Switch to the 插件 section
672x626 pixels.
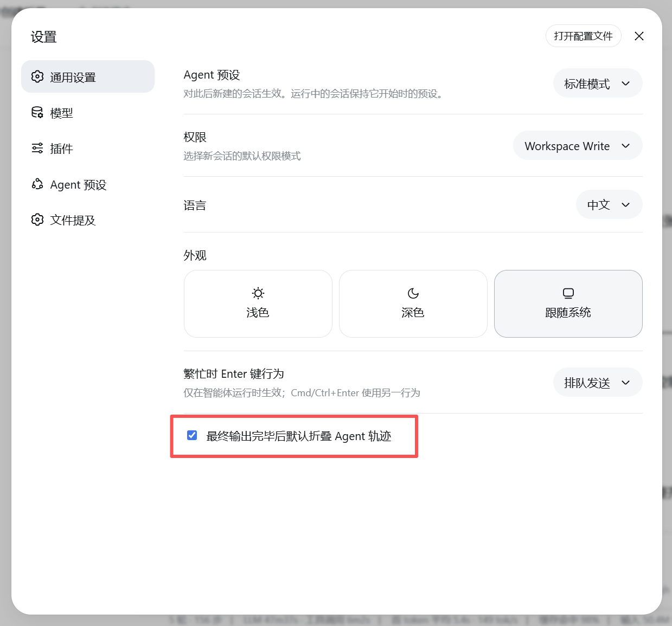tap(88, 148)
